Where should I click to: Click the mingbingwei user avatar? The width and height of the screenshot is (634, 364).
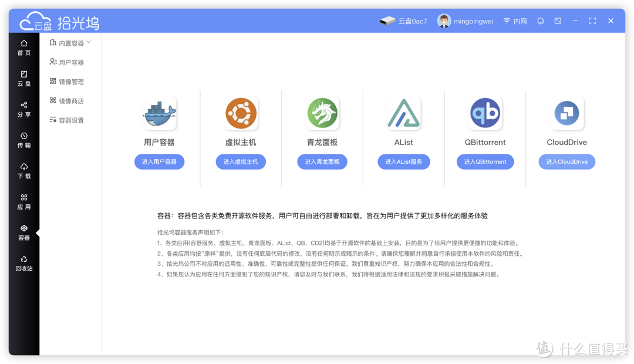pyautogui.click(x=444, y=20)
